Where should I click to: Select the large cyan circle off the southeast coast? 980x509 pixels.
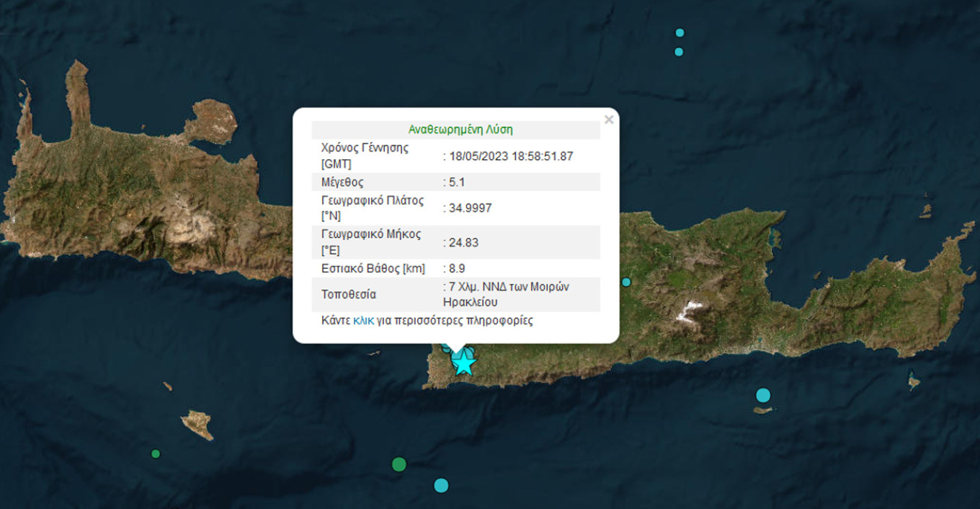coord(763,395)
